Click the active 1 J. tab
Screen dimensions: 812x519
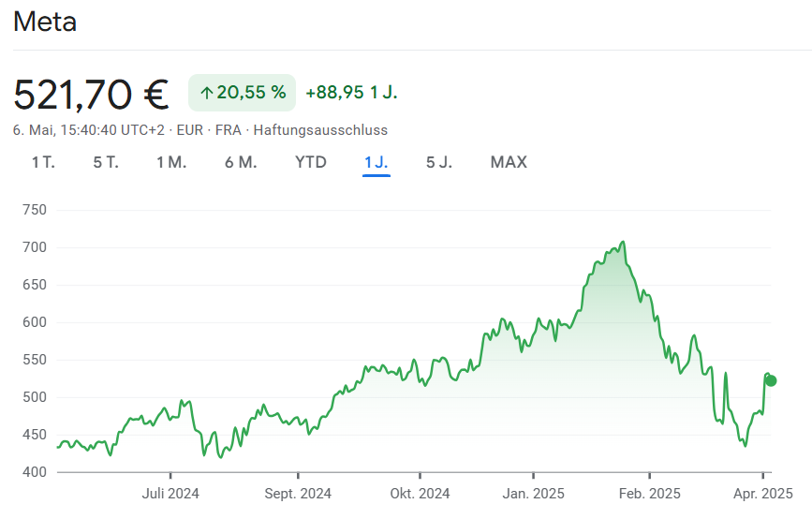[376, 162]
